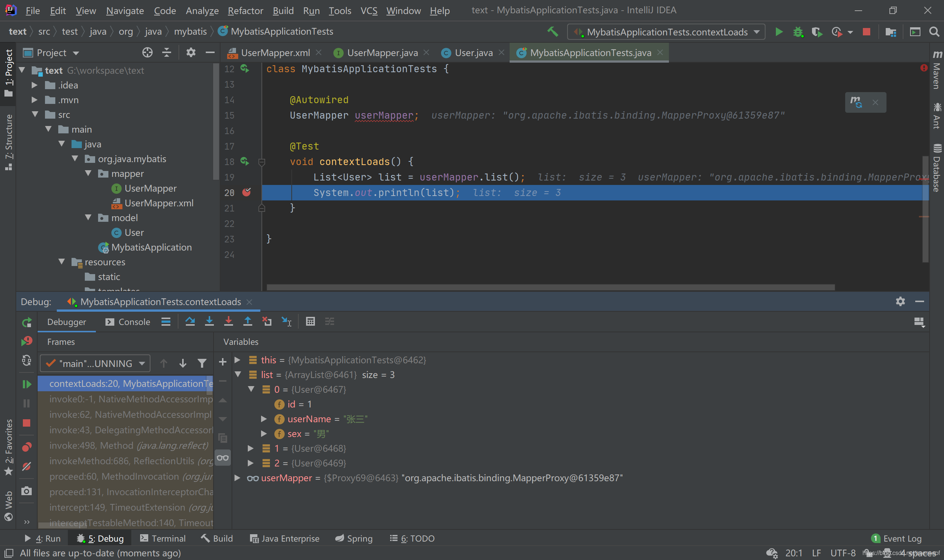The image size is (944, 560).
Task: Open Spring tool window button
Action: (354, 539)
